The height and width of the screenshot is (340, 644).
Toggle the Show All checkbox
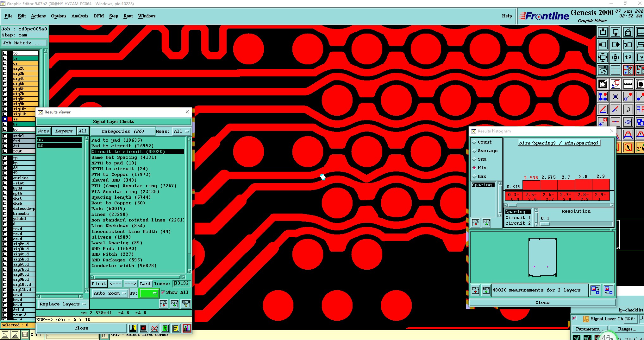coord(163,292)
